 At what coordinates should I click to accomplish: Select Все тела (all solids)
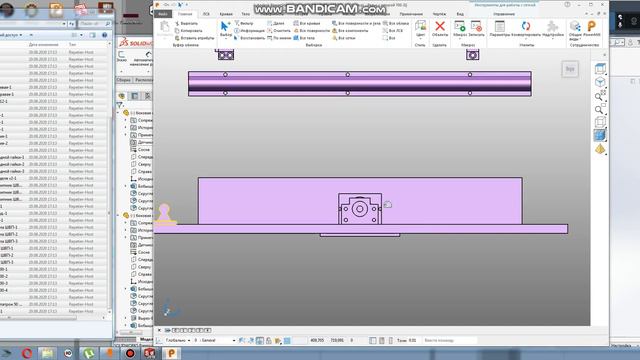304,38
